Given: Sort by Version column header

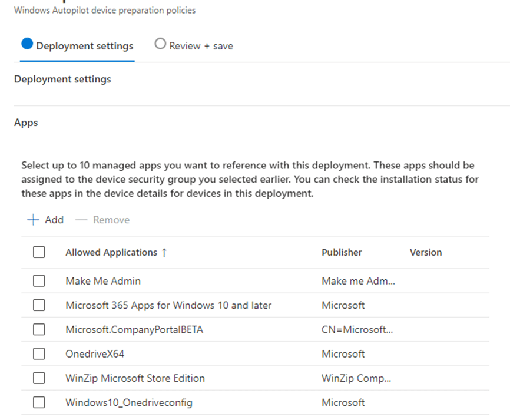Looking at the screenshot, I should pyautogui.click(x=426, y=253).
